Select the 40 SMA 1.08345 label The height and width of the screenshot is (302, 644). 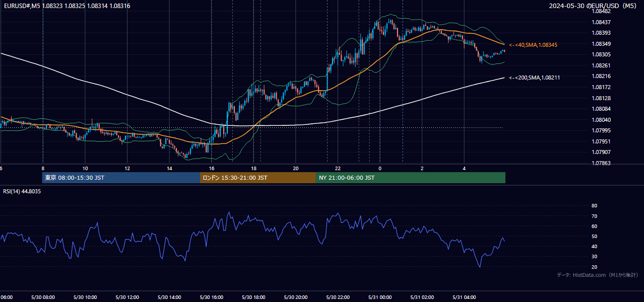[x=533, y=45]
